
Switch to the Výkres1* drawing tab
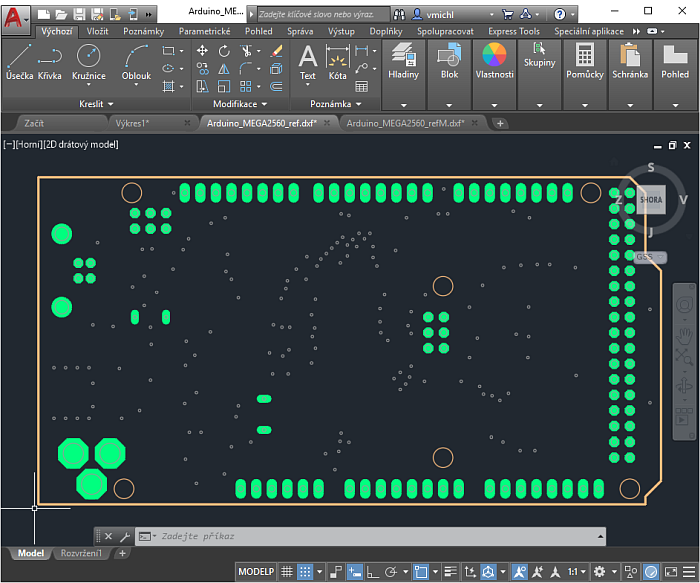point(132,123)
